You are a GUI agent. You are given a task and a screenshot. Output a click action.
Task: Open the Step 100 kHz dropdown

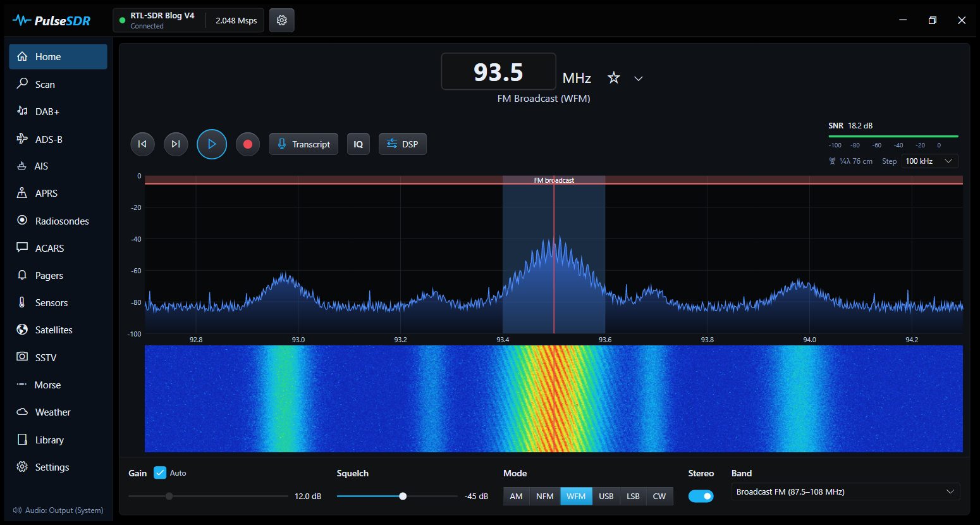[x=929, y=161]
